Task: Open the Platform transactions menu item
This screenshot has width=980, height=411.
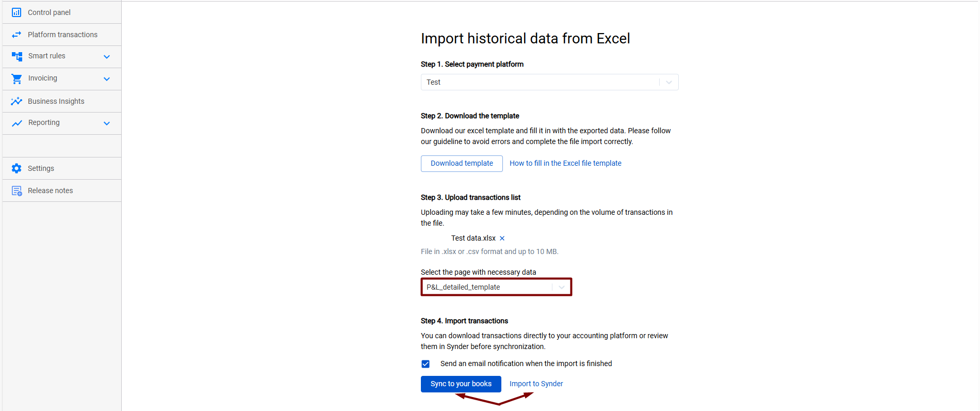Action: pyautogui.click(x=62, y=35)
